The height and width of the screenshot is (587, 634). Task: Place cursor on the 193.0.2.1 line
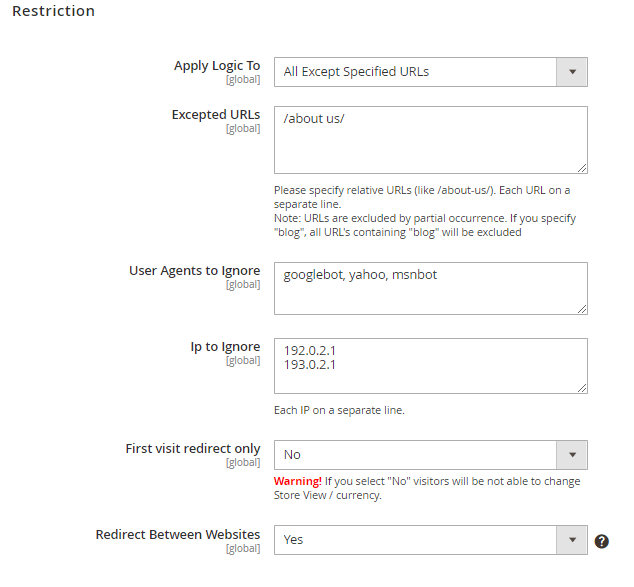(x=310, y=366)
